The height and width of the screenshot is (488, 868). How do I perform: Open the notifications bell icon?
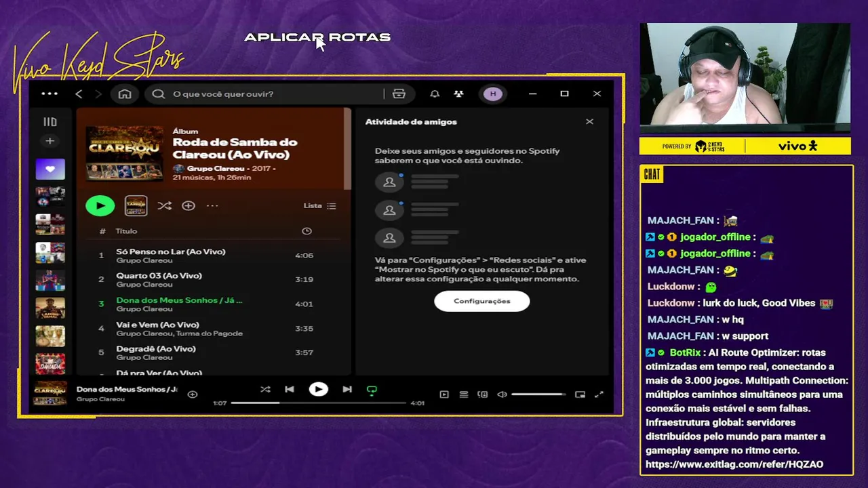(x=435, y=94)
